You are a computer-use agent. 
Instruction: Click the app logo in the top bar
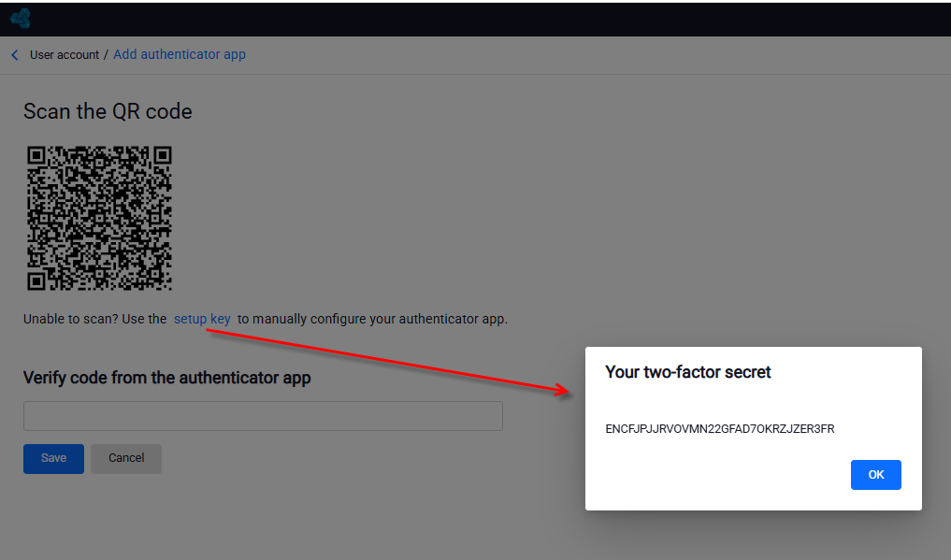click(x=21, y=19)
